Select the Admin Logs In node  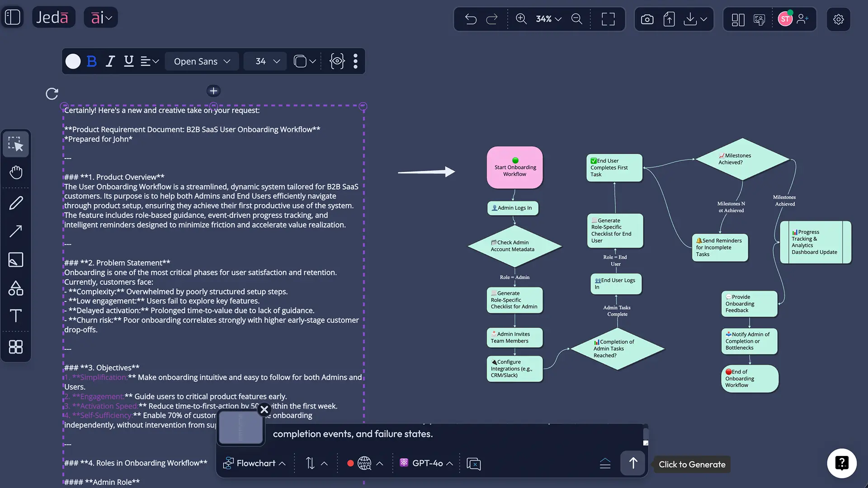pos(513,208)
